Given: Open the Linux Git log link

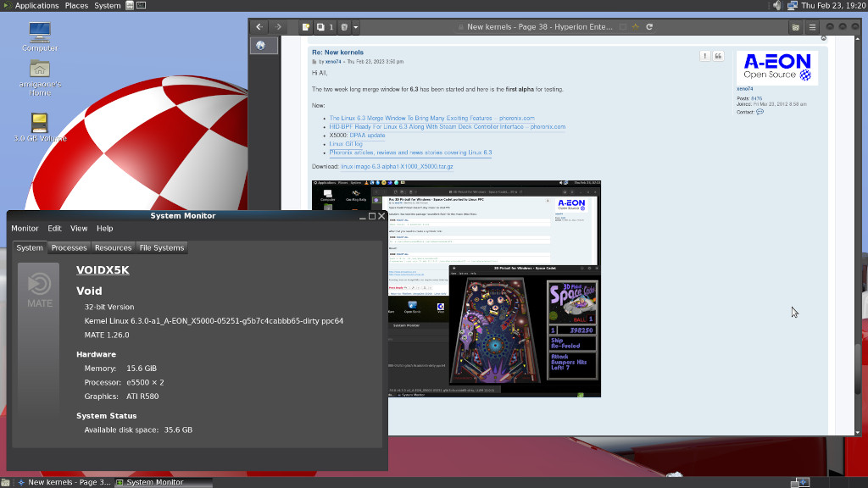Looking at the screenshot, I should click(346, 144).
